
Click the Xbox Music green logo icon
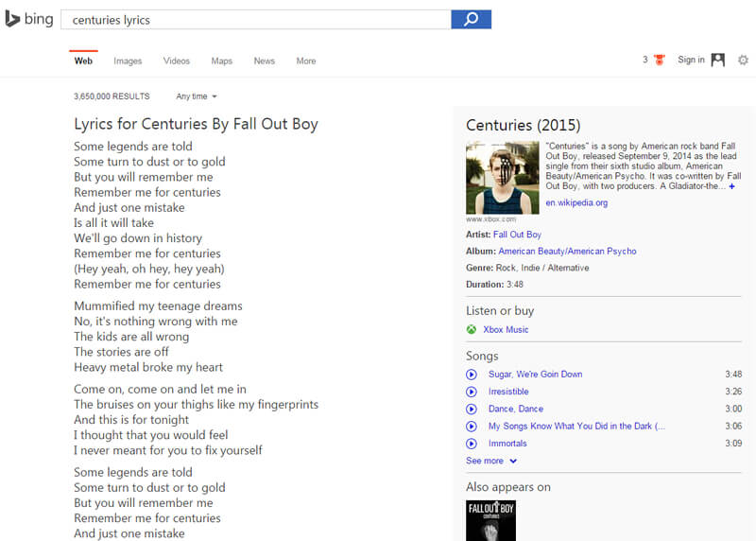471,330
